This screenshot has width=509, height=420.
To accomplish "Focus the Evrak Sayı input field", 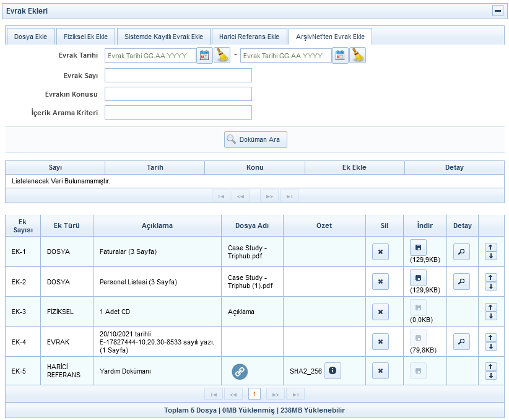I will (x=178, y=76).
